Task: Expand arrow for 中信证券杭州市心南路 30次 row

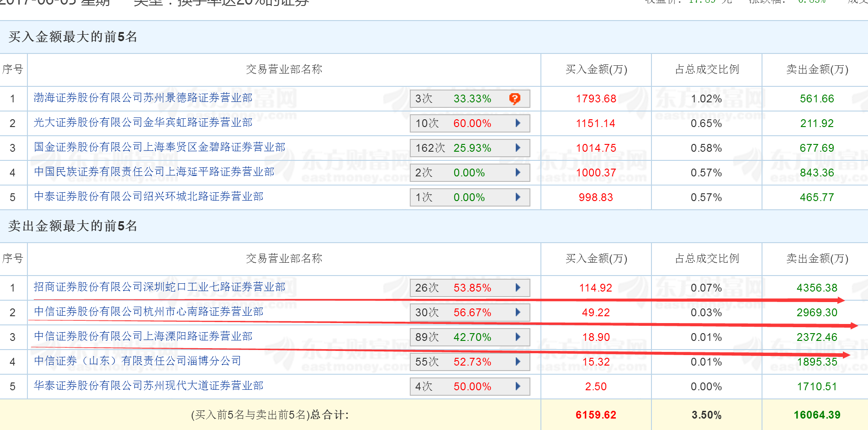Action: (x=518, y=312)
